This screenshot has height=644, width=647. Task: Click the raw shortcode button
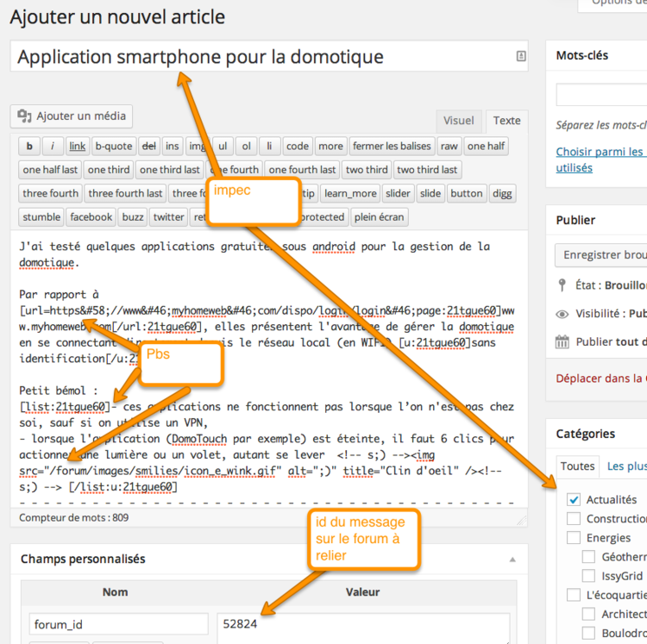pos(449,147)
